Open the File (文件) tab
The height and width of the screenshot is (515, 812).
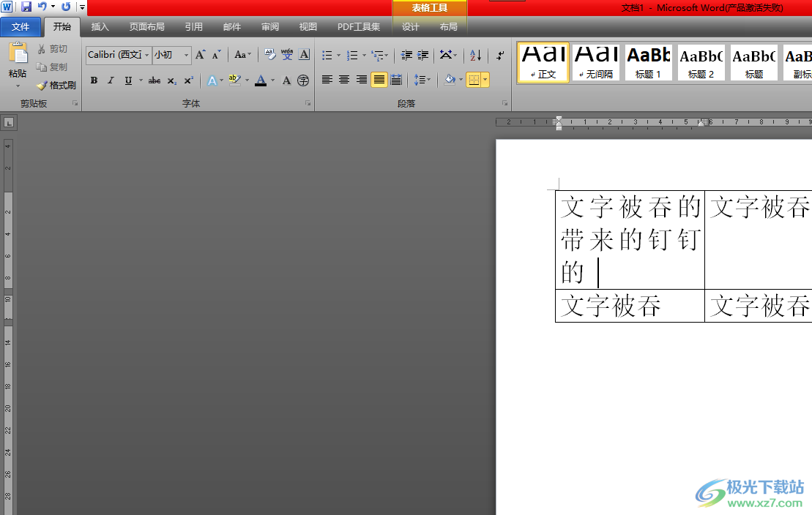point(21,27)
